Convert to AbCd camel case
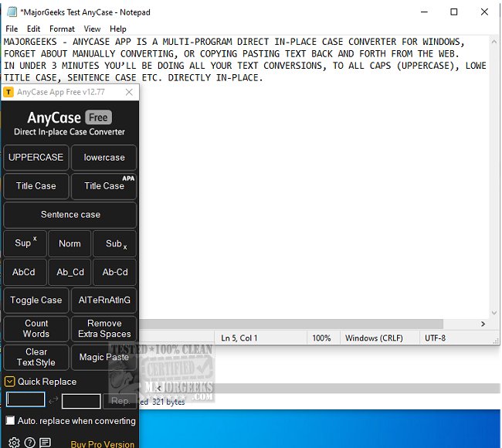Viewport: 502px width, 448px height. point(25,272)
